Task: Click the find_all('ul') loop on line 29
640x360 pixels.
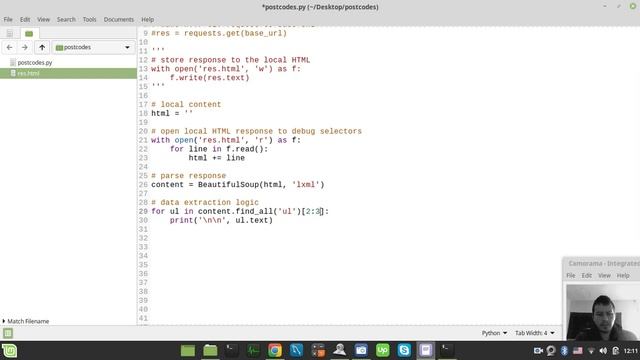Action: point(240,211)
